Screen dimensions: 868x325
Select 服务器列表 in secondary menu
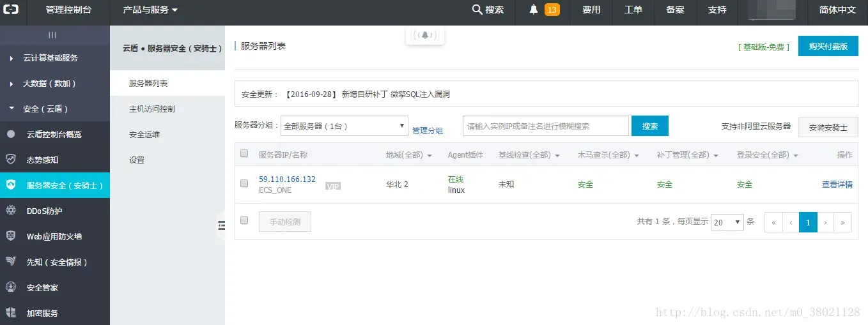pos(167,83)
